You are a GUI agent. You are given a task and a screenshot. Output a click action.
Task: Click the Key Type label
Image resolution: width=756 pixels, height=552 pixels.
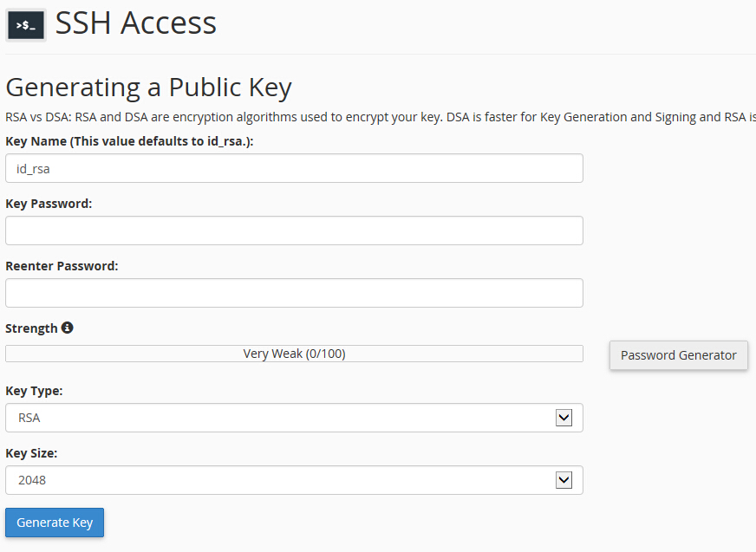(34, 391)
